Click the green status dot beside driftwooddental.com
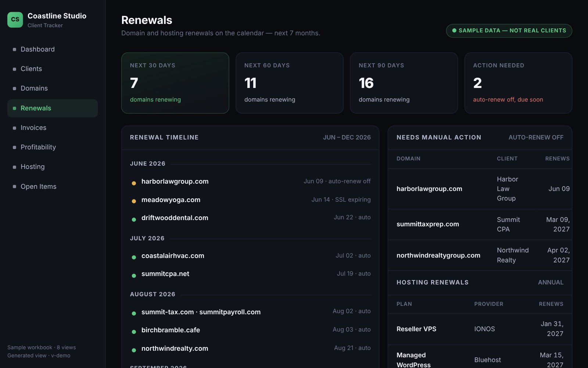588x368 pixels. pyautogui.click(x=134, y=219)
